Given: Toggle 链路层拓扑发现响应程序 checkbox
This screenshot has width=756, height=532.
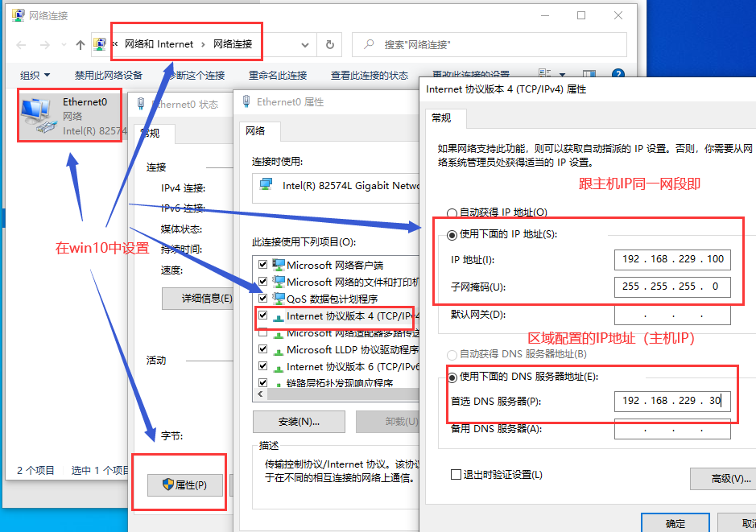Looking at the screenshot, I should (x=262, y=382).
